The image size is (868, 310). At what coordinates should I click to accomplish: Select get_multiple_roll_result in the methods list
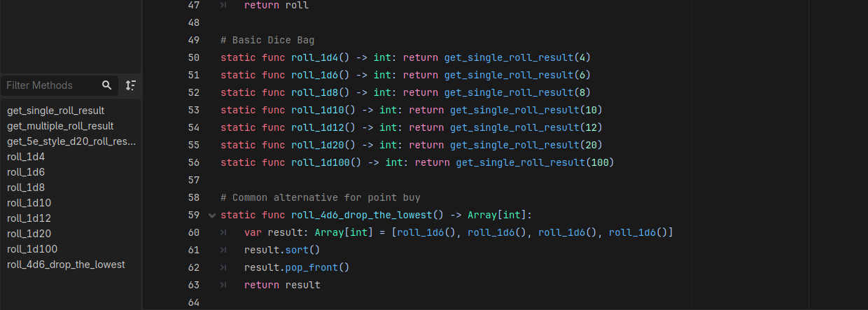click(x=60, y=126)
